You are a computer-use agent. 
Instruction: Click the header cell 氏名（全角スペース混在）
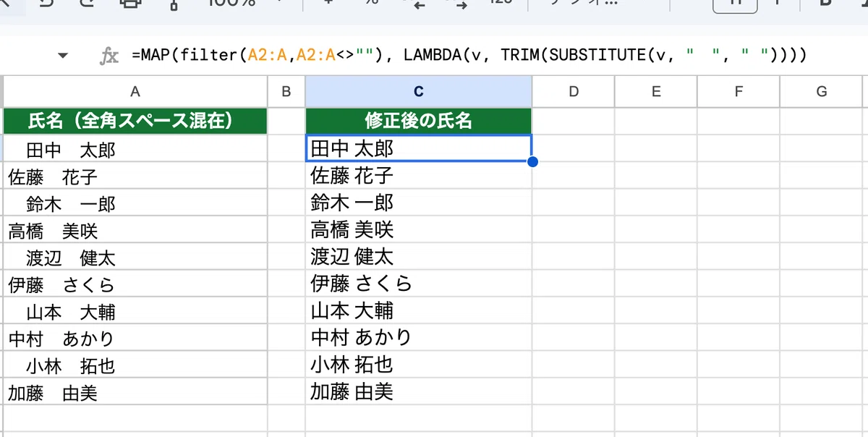tap(135, 121)
